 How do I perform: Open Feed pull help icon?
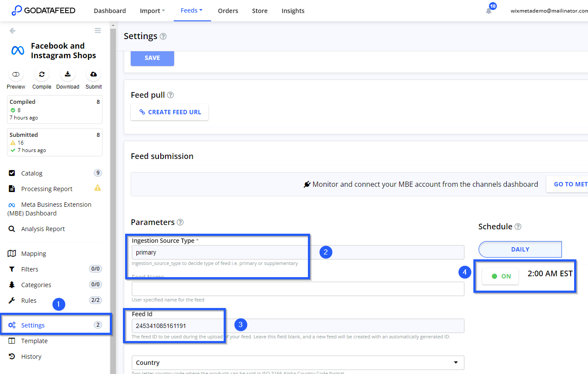tap(171, 95)
